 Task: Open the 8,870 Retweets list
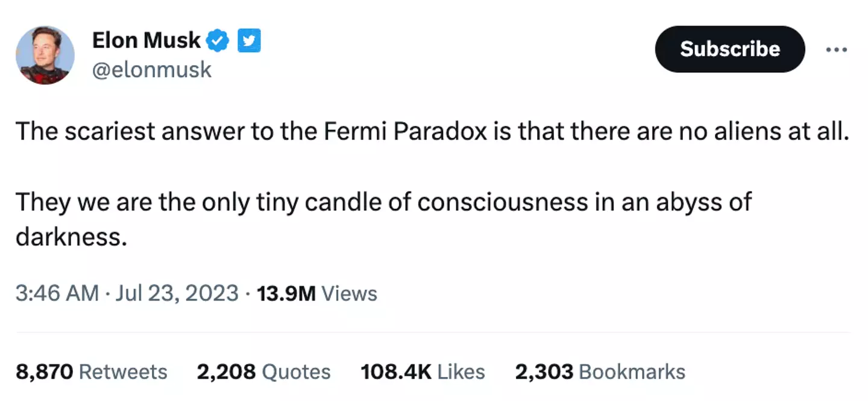[x=91, y=371]
